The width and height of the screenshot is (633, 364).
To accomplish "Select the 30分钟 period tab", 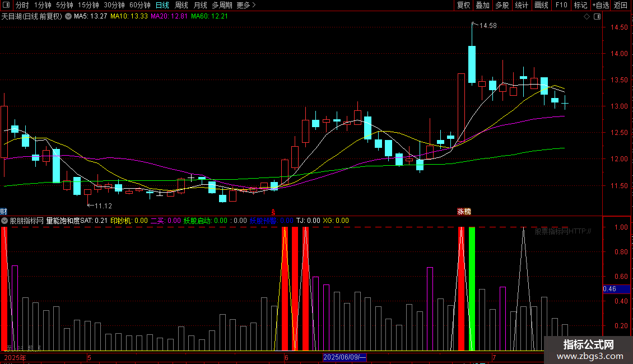I will (114, 5).
